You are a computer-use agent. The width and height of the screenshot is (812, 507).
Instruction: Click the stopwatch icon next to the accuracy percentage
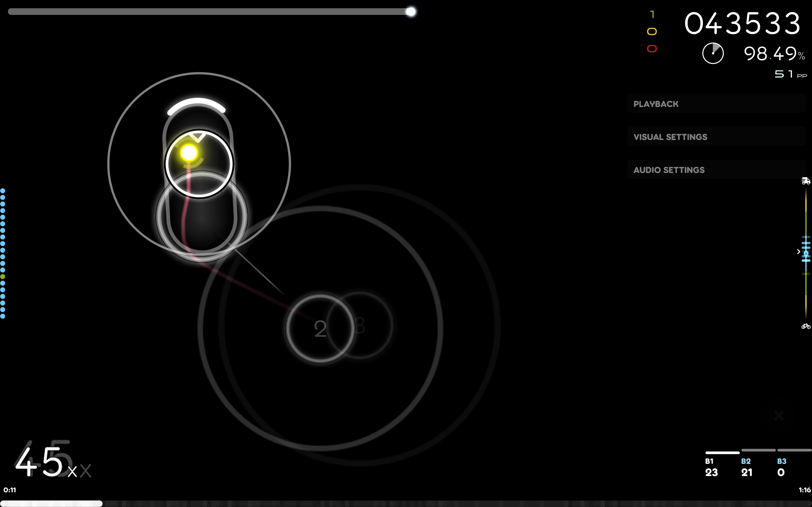[713, 53]
